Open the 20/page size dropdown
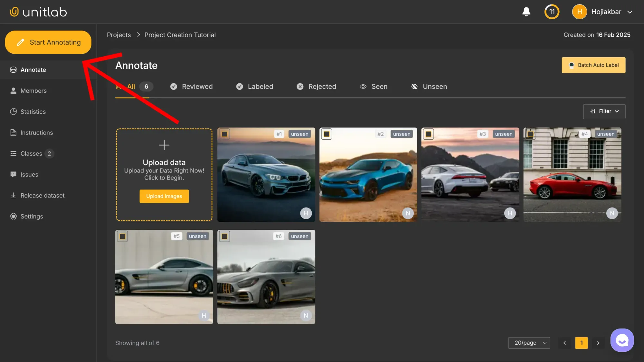Image resolution: width=644 pixels, height=362 pixels. (529, 343)
